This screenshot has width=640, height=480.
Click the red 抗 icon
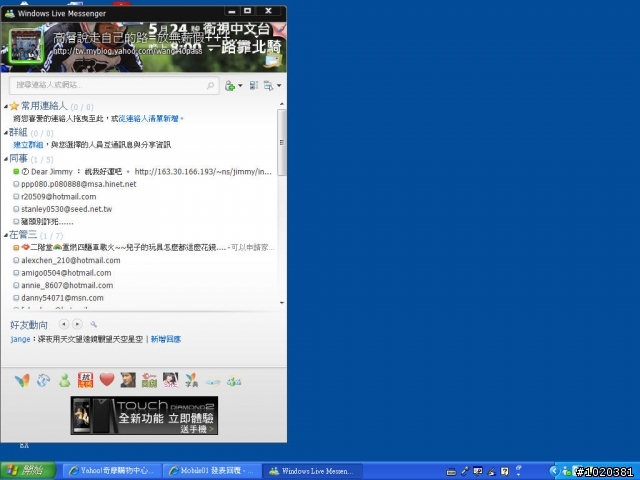86,380
